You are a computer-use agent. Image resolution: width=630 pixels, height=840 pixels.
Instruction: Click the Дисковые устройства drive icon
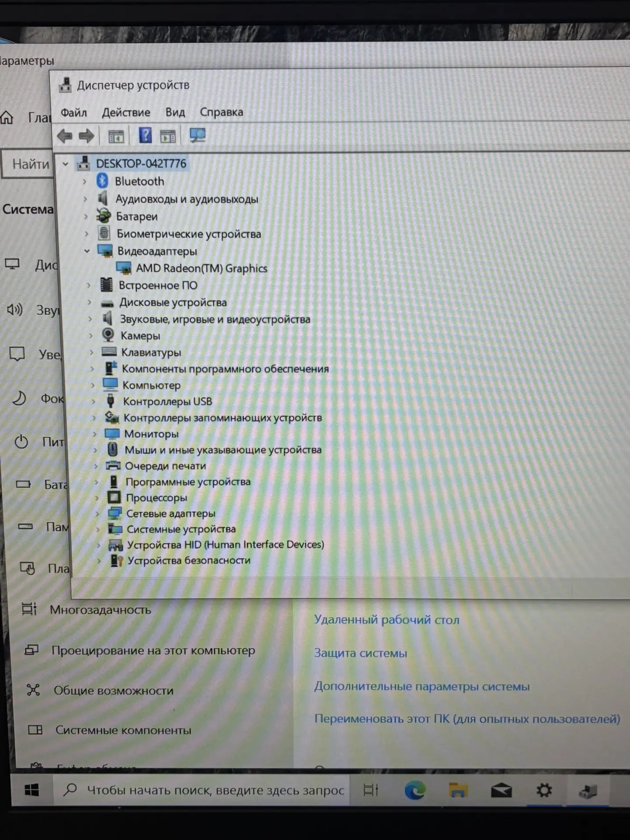107,303
